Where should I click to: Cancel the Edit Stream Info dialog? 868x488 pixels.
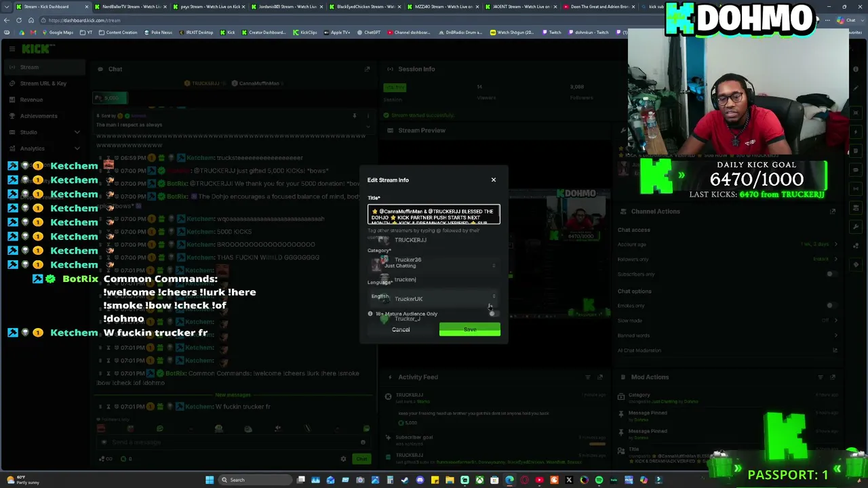[401, 329]
